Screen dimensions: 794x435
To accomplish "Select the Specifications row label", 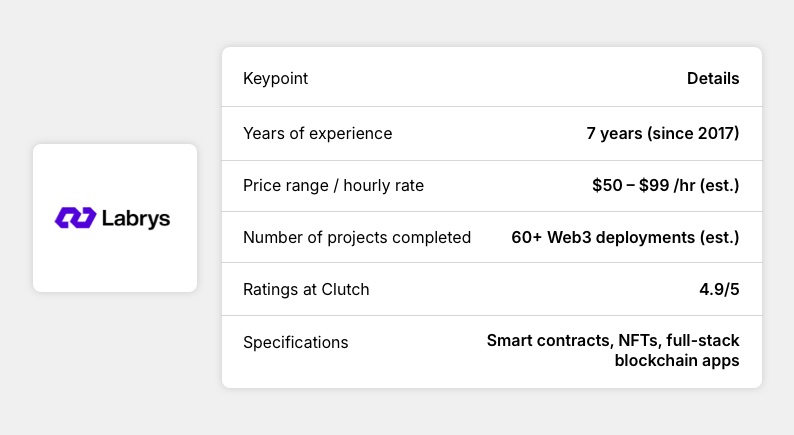I will click(296, 342).
